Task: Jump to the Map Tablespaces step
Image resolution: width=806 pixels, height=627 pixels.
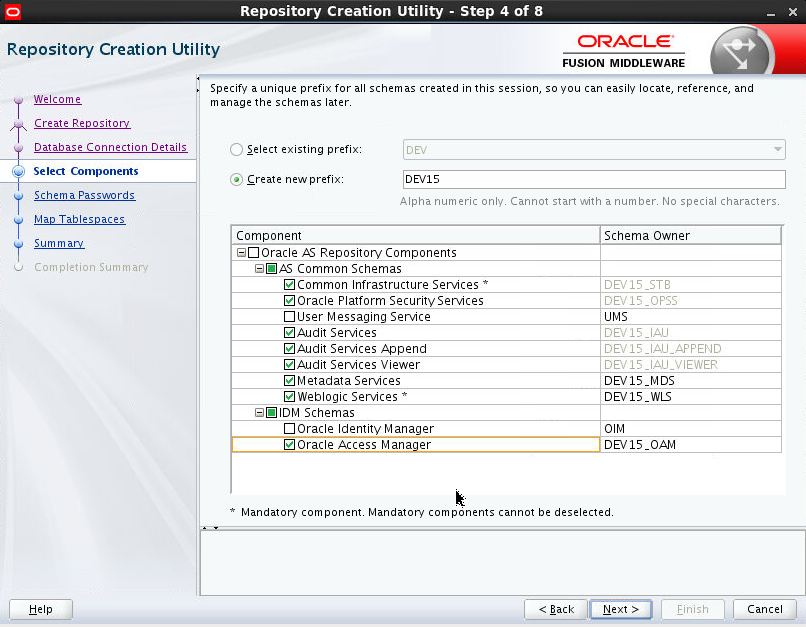Action: pos(80,219)
